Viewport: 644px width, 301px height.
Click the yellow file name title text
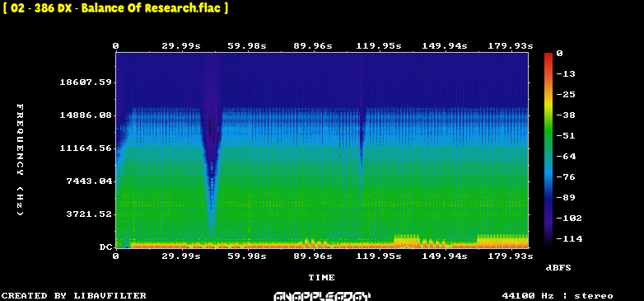click(115, 8)
